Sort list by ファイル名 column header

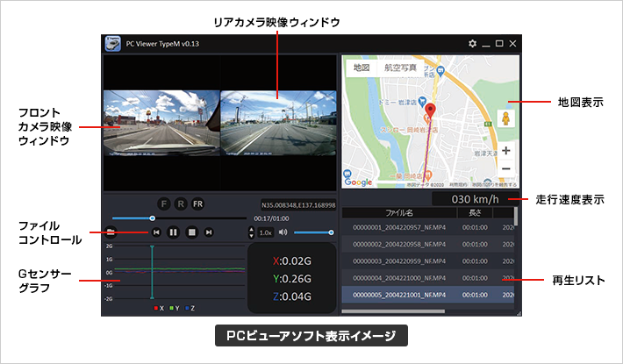pos(399,213)
